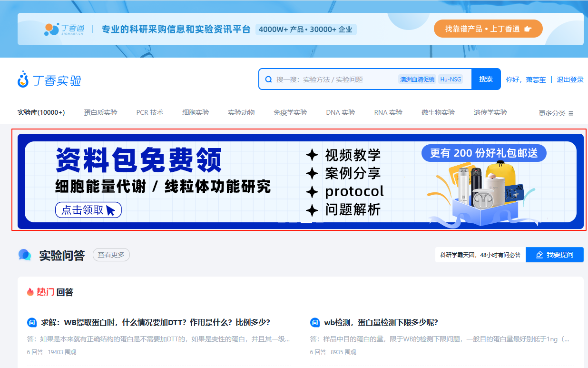Click the 丁香实验 logo icon
This screenshot has width=588, height=368.
tap(22, 80)
